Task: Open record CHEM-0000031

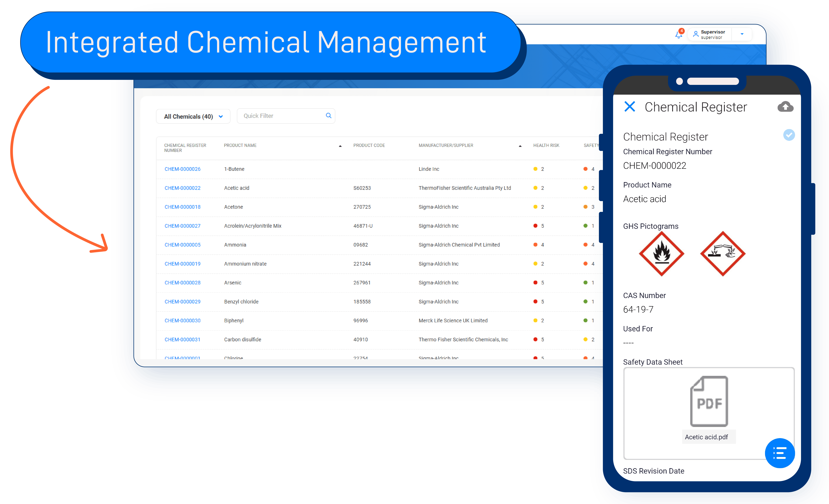Action: pyautogui.click(x=182, y=340)
